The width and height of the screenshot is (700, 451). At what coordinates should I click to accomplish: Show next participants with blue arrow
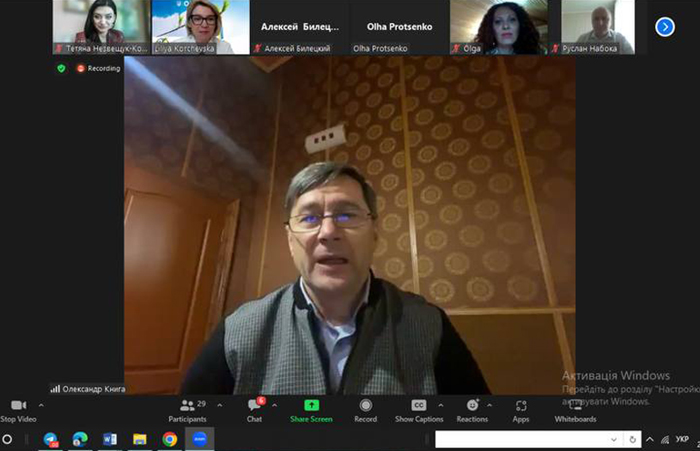(x=665, y=27)
